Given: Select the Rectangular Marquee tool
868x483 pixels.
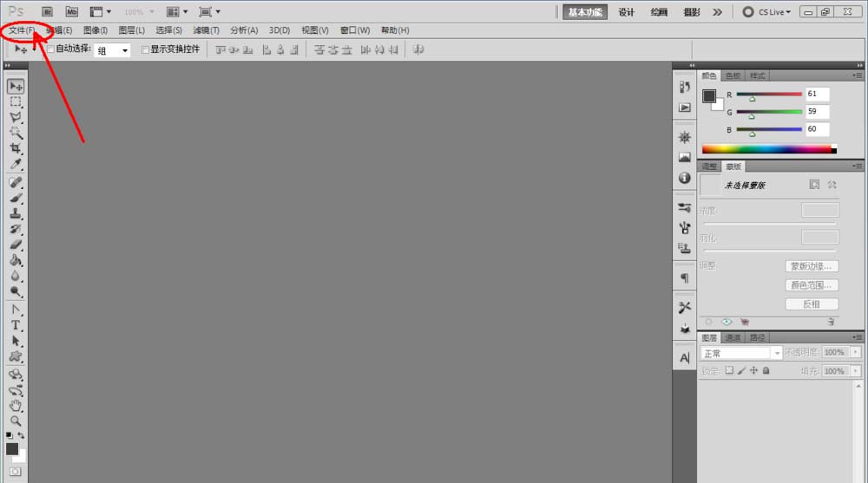Looking at the screenshot, I should [16, 101].
